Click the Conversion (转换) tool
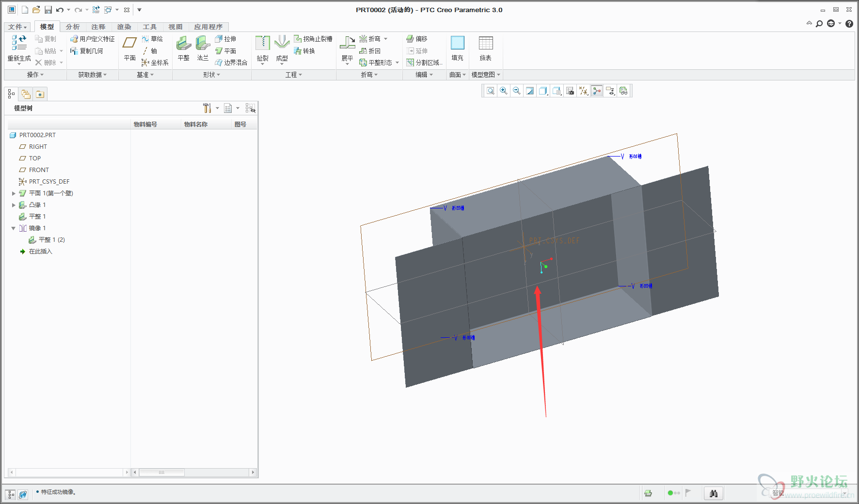 pos(304,51)
